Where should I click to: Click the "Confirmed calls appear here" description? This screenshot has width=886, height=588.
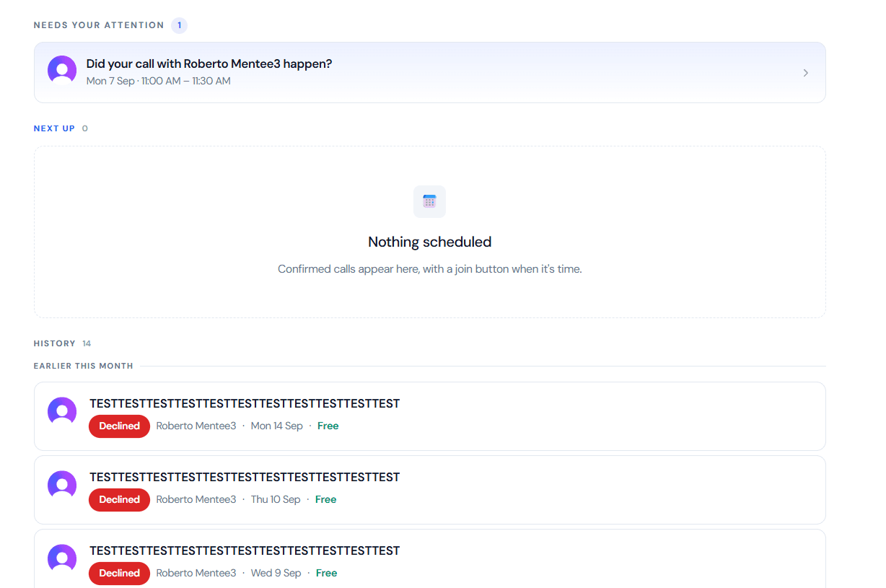[429, 269]
